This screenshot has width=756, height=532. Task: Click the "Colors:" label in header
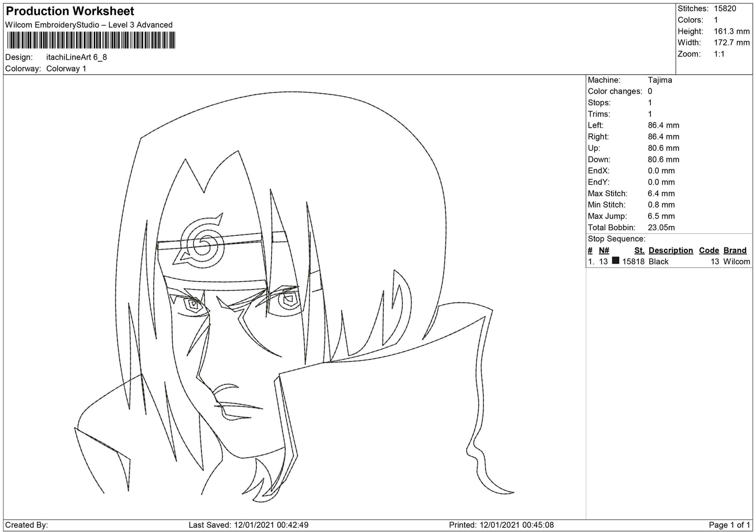pyautogui.click(x=691, y=20)
